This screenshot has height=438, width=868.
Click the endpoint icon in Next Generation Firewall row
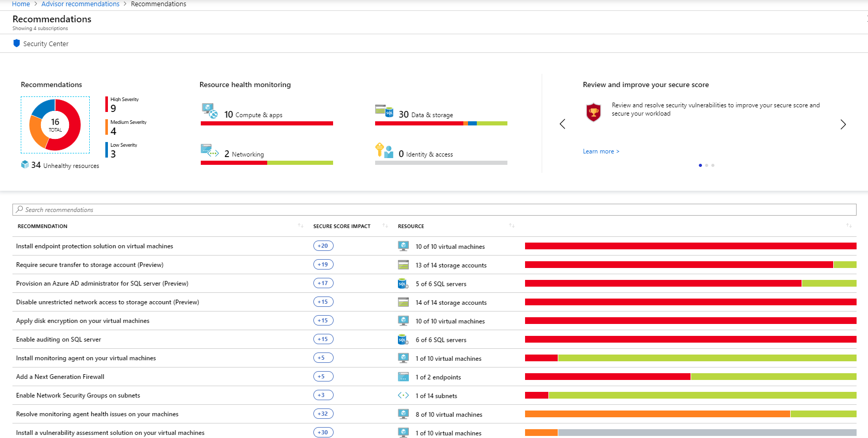click(x=403, y=377)
